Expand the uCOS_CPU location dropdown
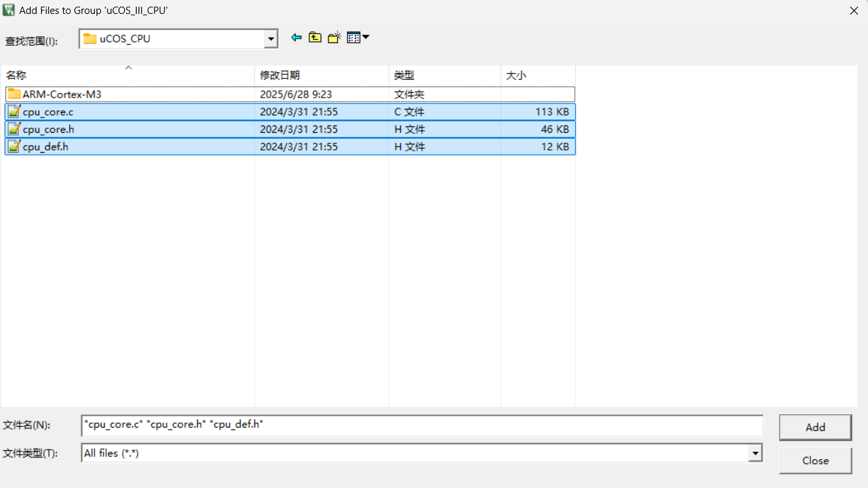 click(x=271, y=39)
